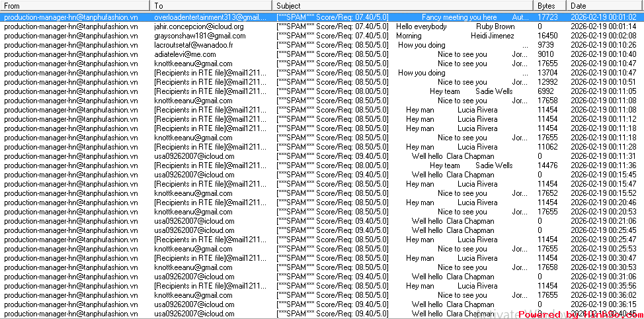Screen dimensions: 644x319
Task: Click the 9010 bytes value
Action: (545, 54)
